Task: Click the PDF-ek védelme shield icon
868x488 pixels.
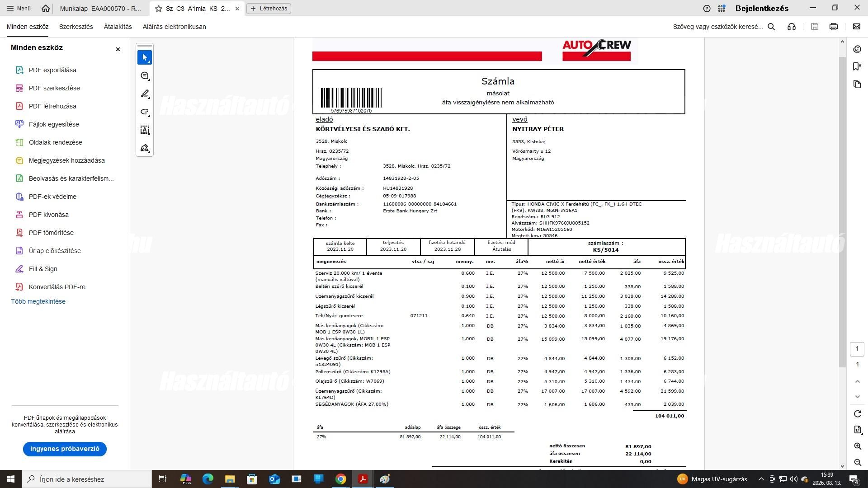Action: click(x=19, y=197)
